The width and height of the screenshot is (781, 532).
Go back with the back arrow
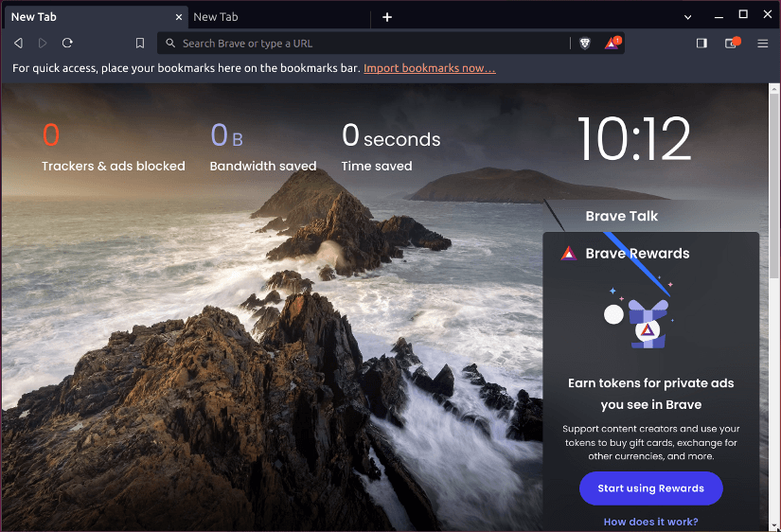tap(18, 44)
